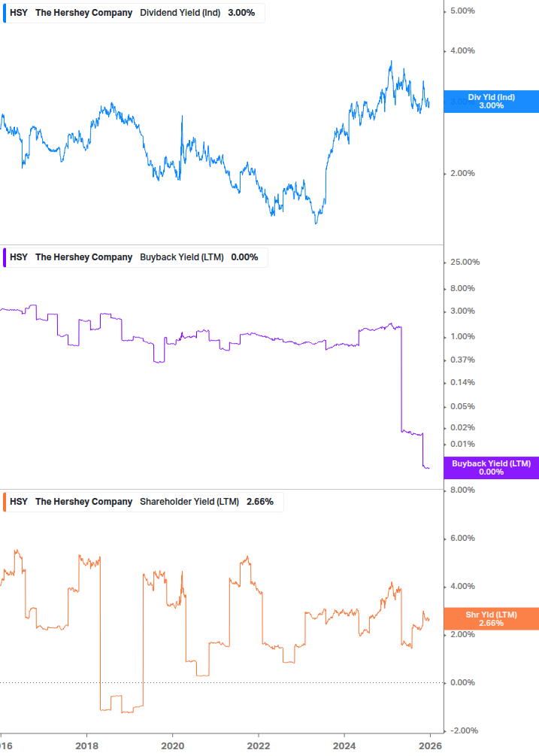539x756 pixels.
Task: Click the 2018 label on the time axis
Action: (x=86, y=746)
